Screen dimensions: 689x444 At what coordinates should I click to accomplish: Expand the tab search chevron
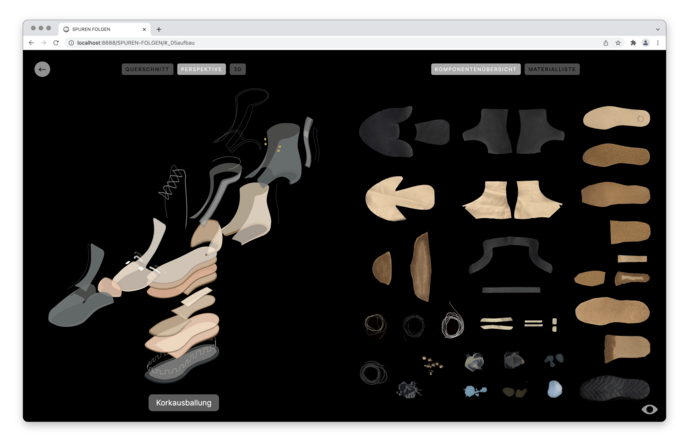tap(658, 29)
